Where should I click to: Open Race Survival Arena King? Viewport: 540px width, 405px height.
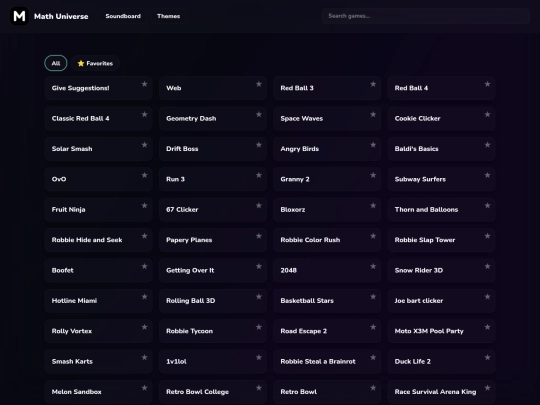(x=441, y=392)
